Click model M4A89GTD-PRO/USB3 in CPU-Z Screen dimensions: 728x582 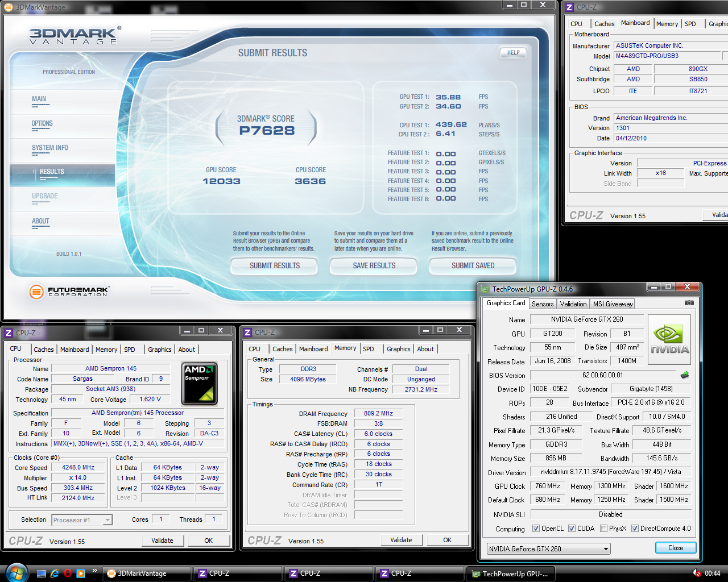click(667, 56)
